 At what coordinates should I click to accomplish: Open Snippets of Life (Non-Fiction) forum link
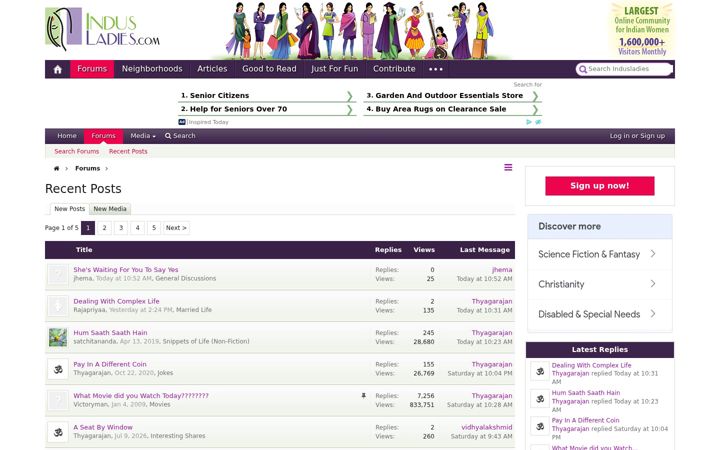coord(206,342)
